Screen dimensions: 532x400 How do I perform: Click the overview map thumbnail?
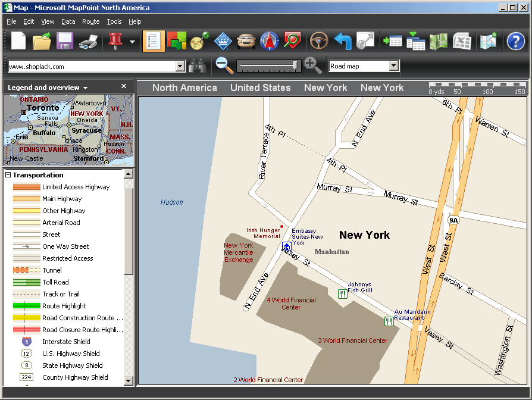point(68,130)
